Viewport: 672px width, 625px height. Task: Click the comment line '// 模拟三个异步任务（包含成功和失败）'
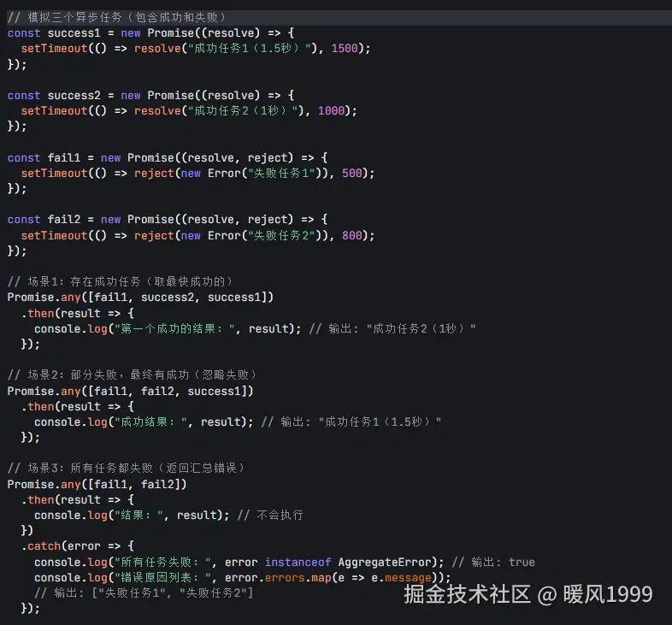(116, 18)
